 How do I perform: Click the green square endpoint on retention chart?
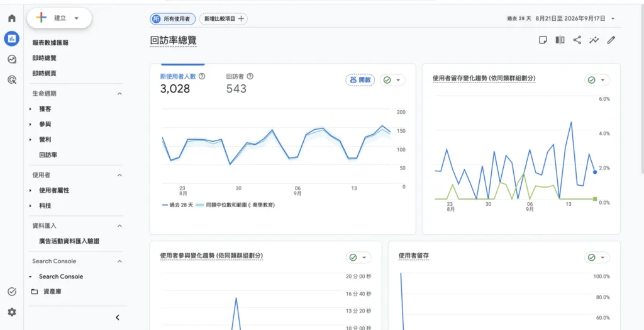point(595,199)
